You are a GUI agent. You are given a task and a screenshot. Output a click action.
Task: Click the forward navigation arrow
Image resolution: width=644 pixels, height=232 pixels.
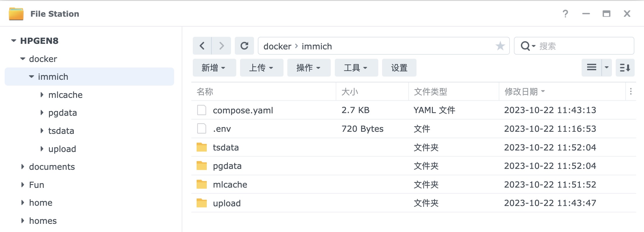221,46
